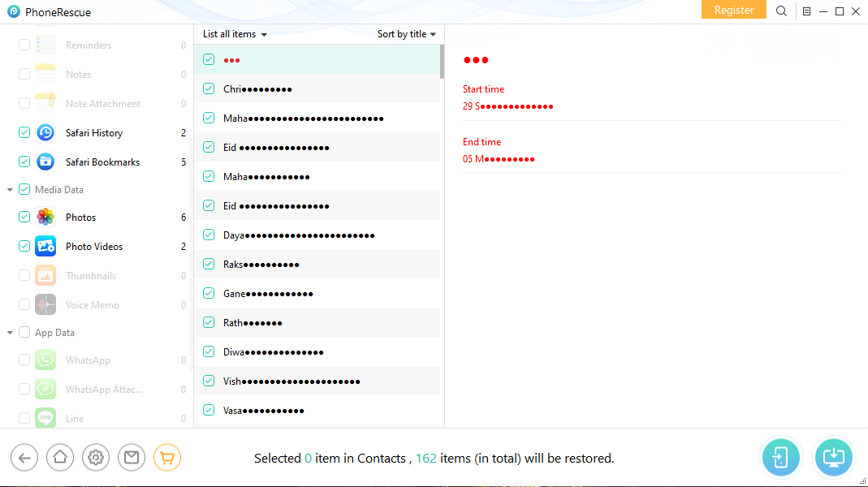868x487 pixels.
Task: Open the Sort by title dropdown
Action: click(x=406, y=34)
